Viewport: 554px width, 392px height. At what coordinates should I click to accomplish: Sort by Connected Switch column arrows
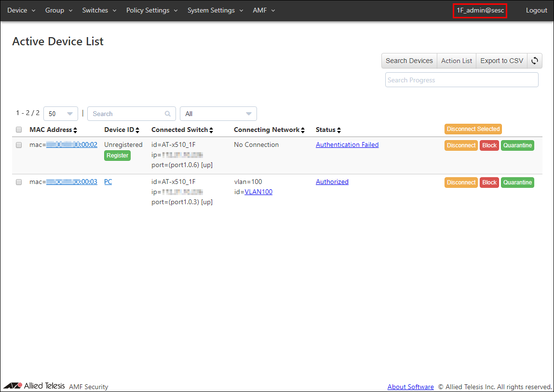[x=211, y=130]
